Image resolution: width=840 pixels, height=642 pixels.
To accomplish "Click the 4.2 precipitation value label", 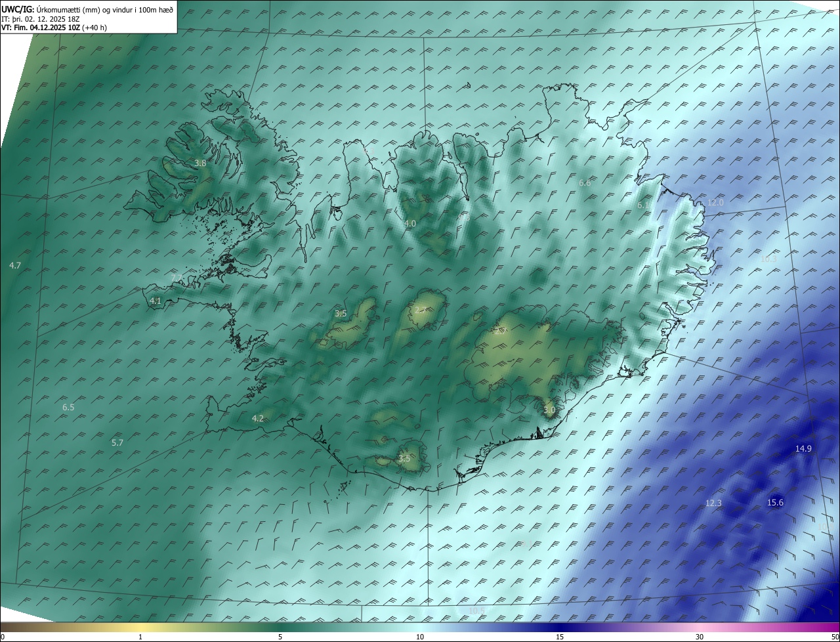I will click(258, 418).
